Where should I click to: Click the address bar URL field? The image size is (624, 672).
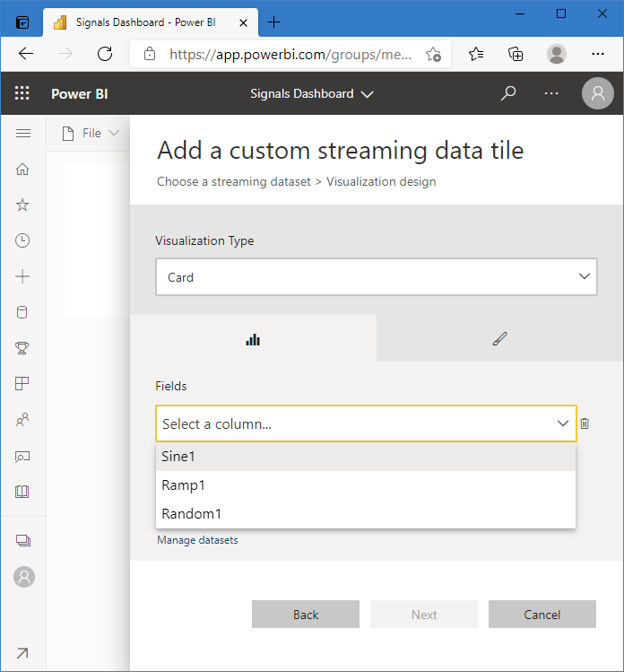click(x=290, y=55)
